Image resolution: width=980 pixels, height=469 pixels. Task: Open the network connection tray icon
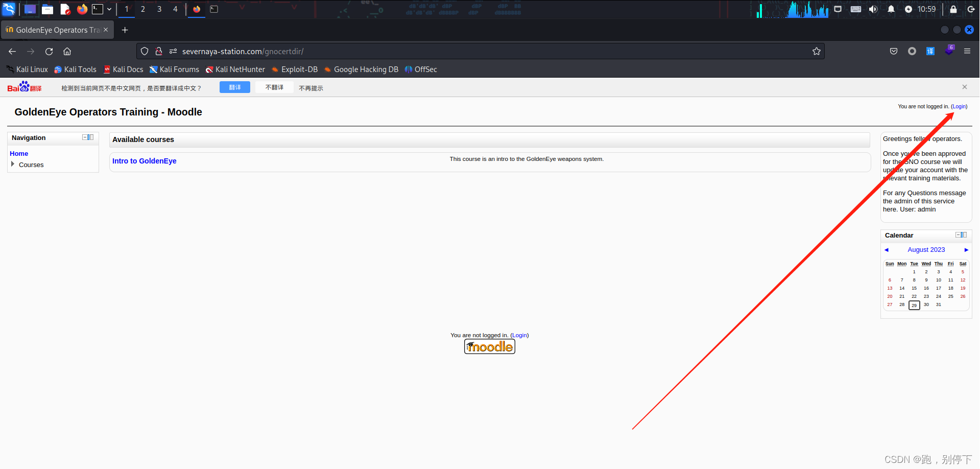838,9
